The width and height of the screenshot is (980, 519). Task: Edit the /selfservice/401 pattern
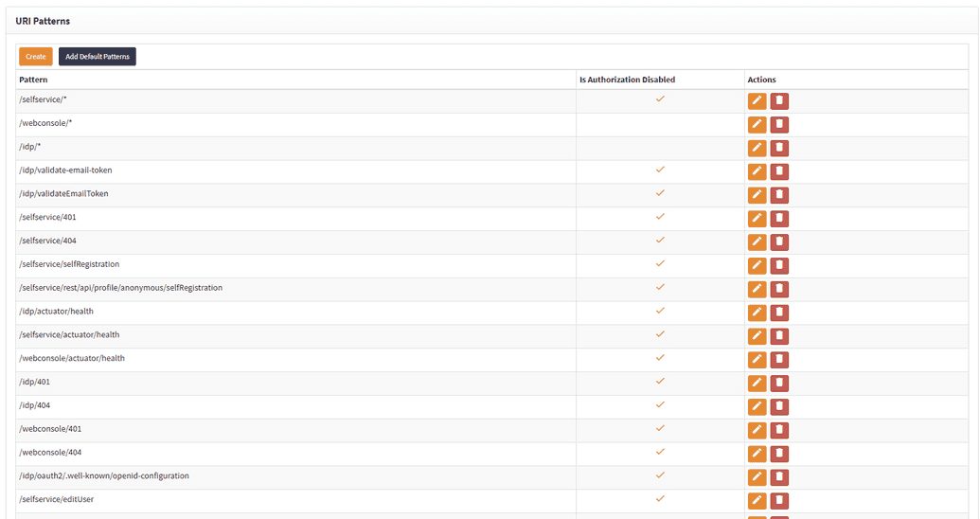click(x=757, y=219)
